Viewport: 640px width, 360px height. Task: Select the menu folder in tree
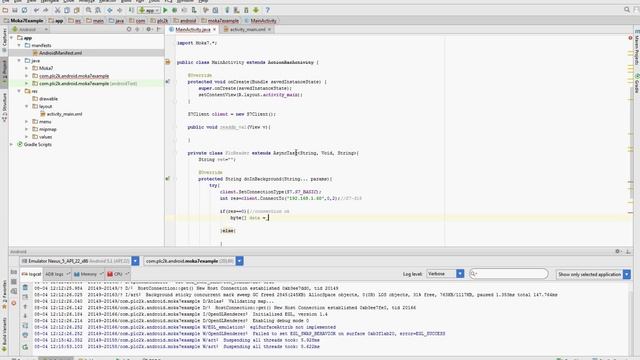click(45, 122)
